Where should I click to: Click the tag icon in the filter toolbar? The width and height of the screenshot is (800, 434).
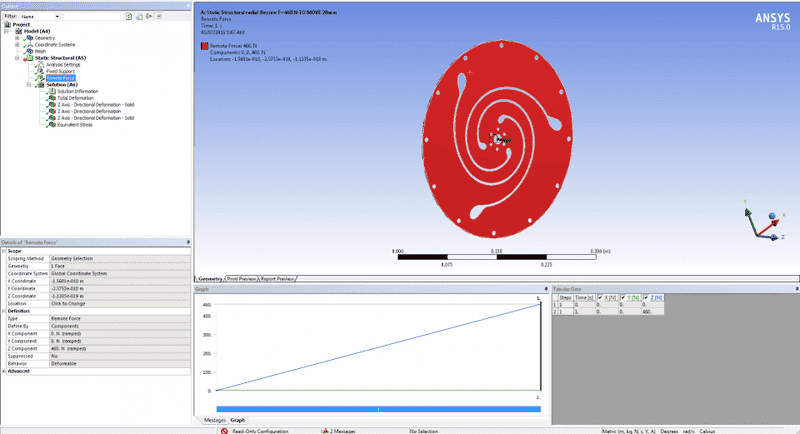tap(139, 16)
